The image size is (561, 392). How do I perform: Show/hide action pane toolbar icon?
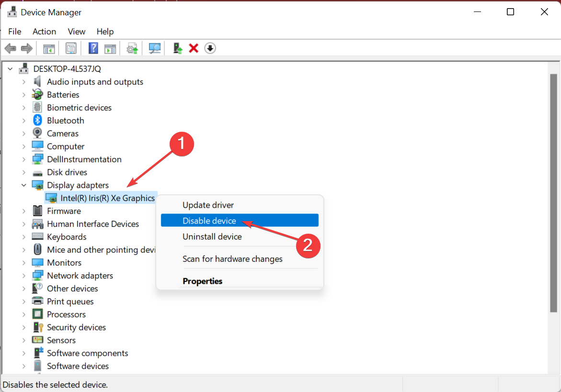tap(110, 48)
